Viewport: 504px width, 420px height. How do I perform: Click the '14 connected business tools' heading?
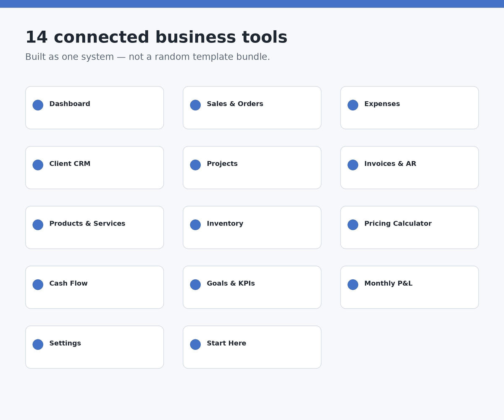click(x=156, y=37)
